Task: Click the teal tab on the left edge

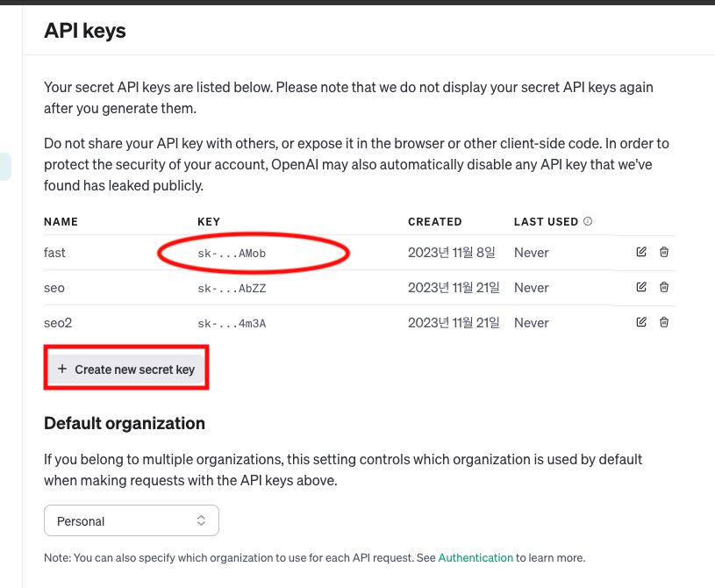Action: tap(4, 166)
